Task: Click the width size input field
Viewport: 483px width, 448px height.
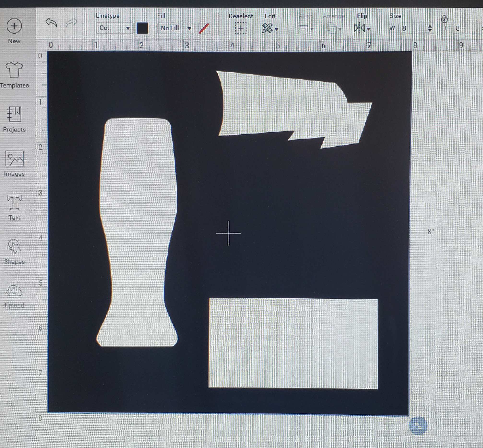Action: [x=413, y=28]
